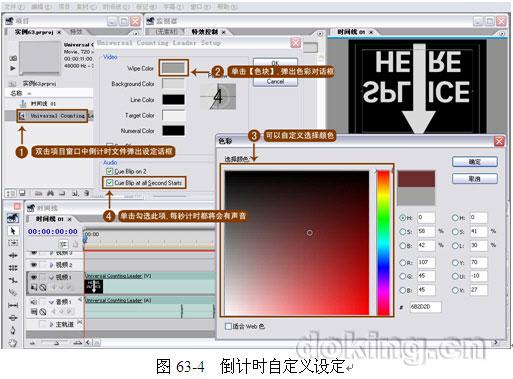Click Show Keyframes icon on Video 1
Image resolution: width=513 pixels, height=379 pixels.
[43, 287]
